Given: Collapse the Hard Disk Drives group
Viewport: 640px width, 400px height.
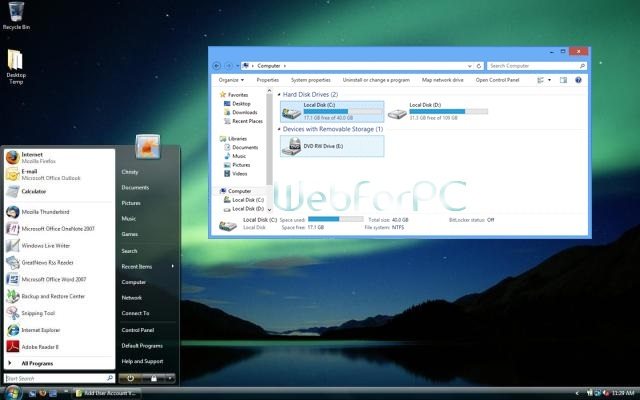Looking at the screenshot, I should coord(279,95).
